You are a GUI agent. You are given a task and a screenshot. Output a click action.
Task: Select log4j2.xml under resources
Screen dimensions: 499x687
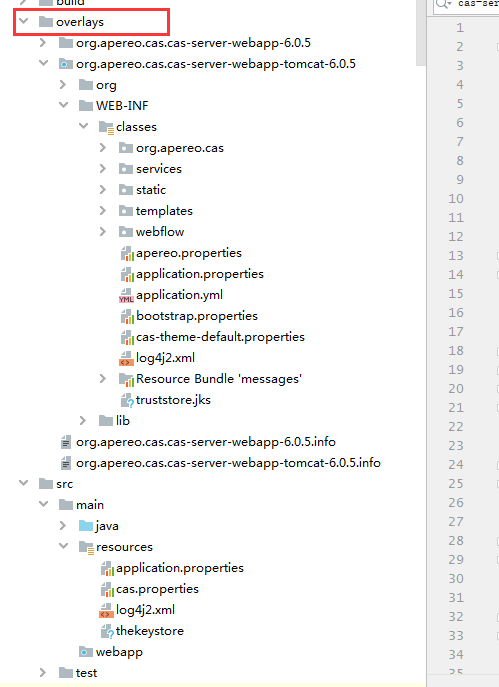(x=145, y=610)
